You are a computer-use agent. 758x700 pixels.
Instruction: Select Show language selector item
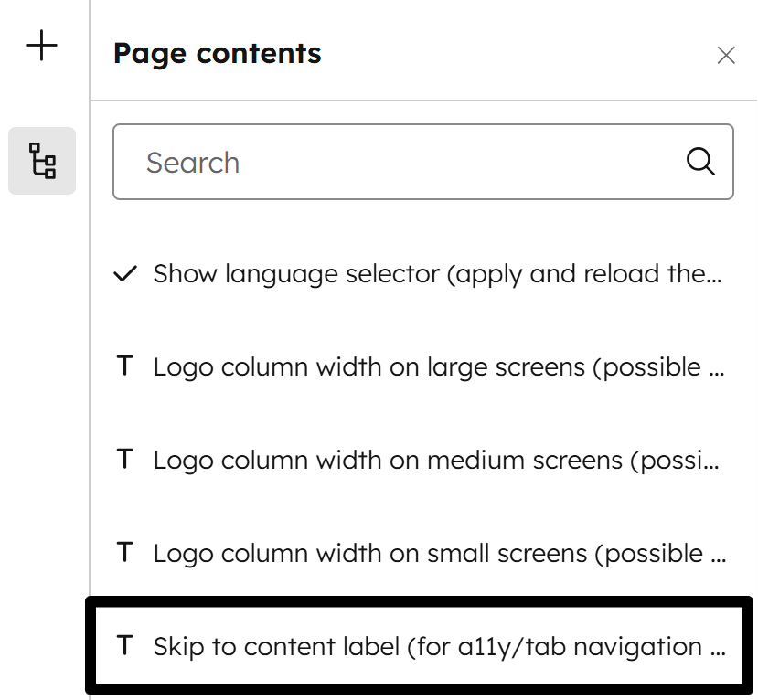pos(437,274)
